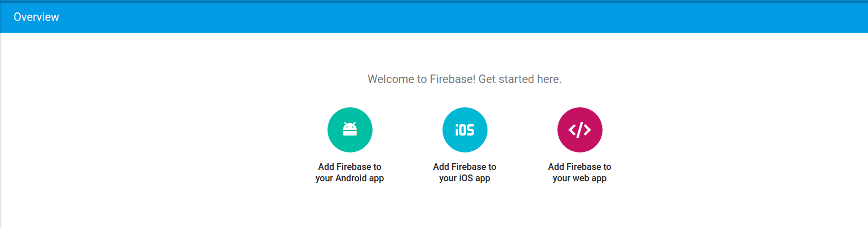Click the white "iOS" lettering in circle
The height and width of the screenshot is (227, 868).
pos(464,130)
